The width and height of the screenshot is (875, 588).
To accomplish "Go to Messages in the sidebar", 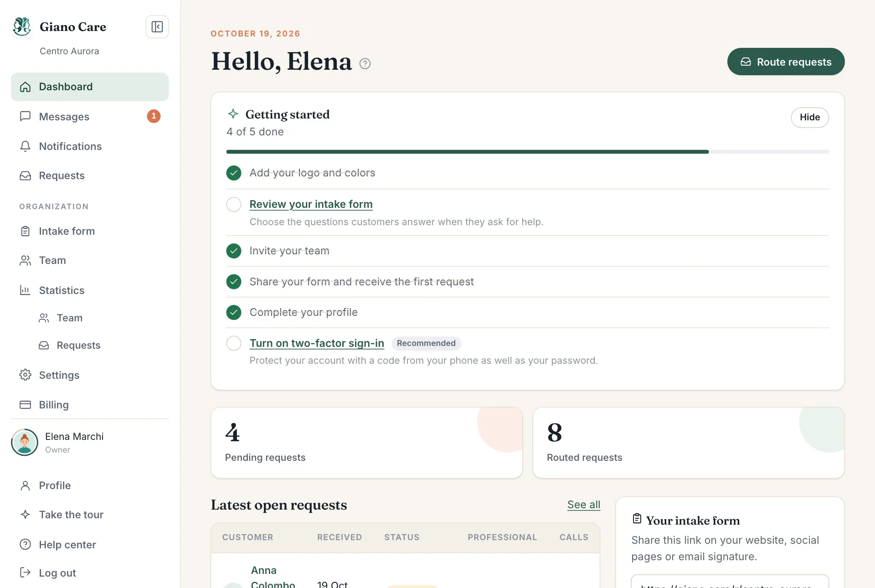I will [x=90, y=116].
